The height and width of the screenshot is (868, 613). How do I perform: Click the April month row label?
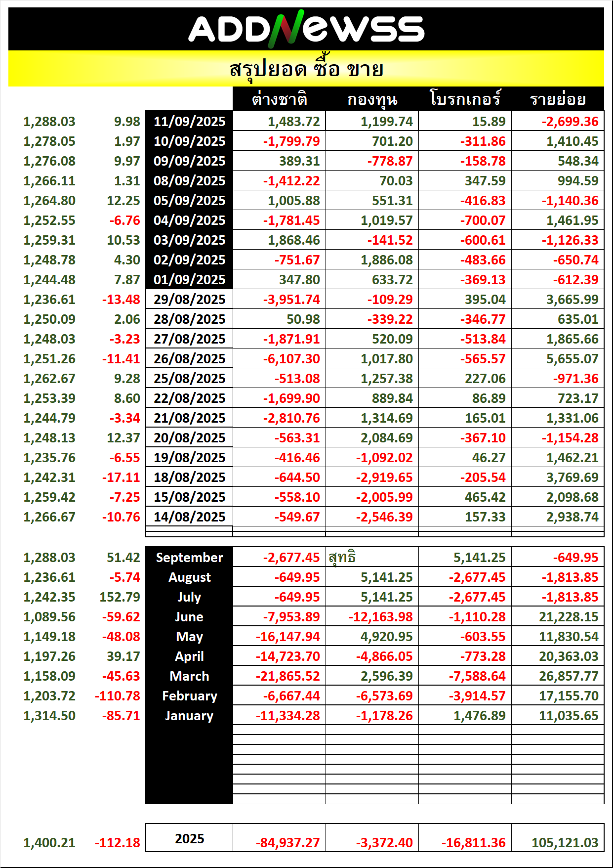coord(189,656)
